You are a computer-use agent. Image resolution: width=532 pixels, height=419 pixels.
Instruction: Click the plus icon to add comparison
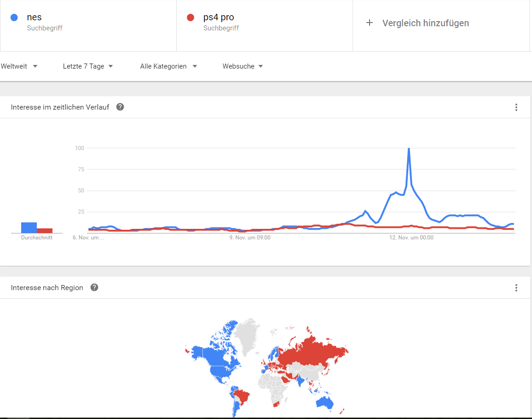point(369,23)
